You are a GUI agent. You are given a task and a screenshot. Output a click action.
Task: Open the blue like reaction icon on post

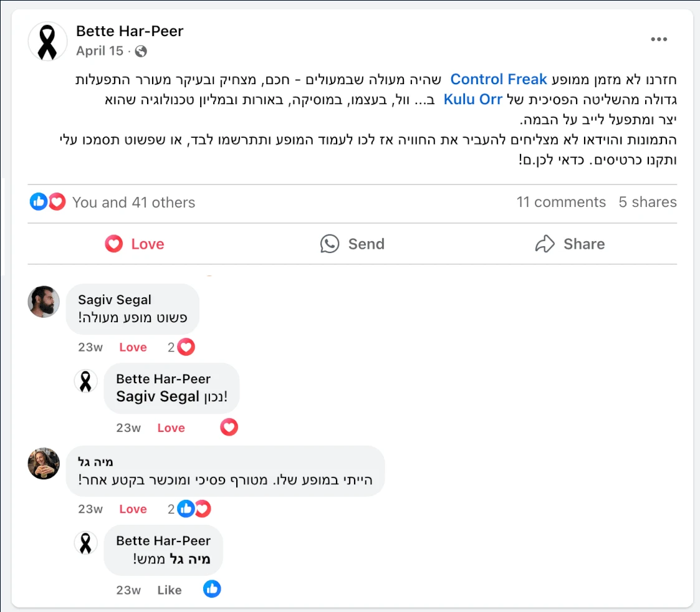click(x=39, y=202)
